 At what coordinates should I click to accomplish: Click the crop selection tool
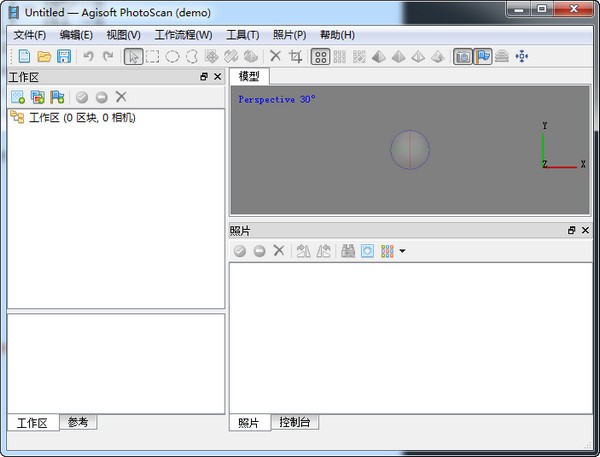pyautogui.click(x=295, y=57)
